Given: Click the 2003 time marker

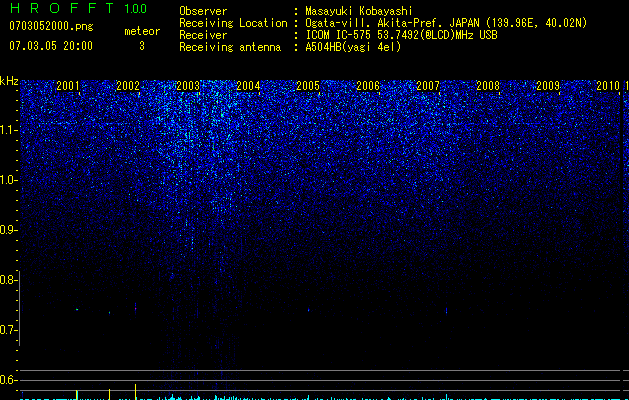Looking at the screenshot, I should coord(188,85).
